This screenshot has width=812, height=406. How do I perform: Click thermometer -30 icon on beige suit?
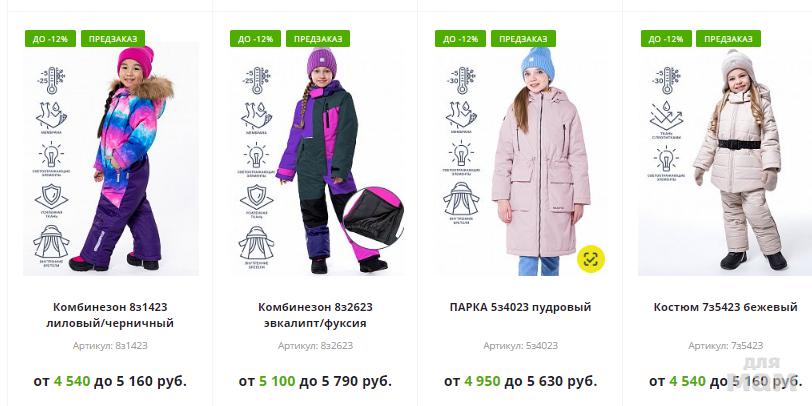(666, 80)
